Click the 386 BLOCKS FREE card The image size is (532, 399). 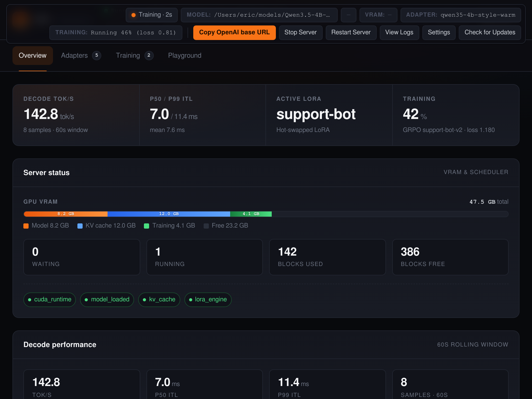pos(450,257)
